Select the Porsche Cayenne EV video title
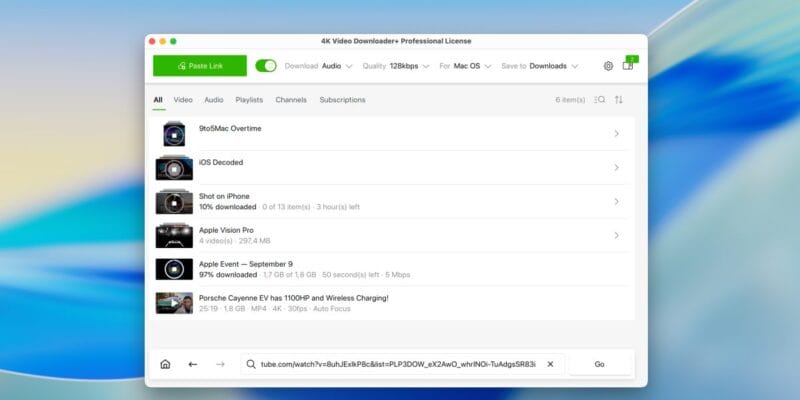The width and height of the screenshot is (800, 400). (293, 298)
